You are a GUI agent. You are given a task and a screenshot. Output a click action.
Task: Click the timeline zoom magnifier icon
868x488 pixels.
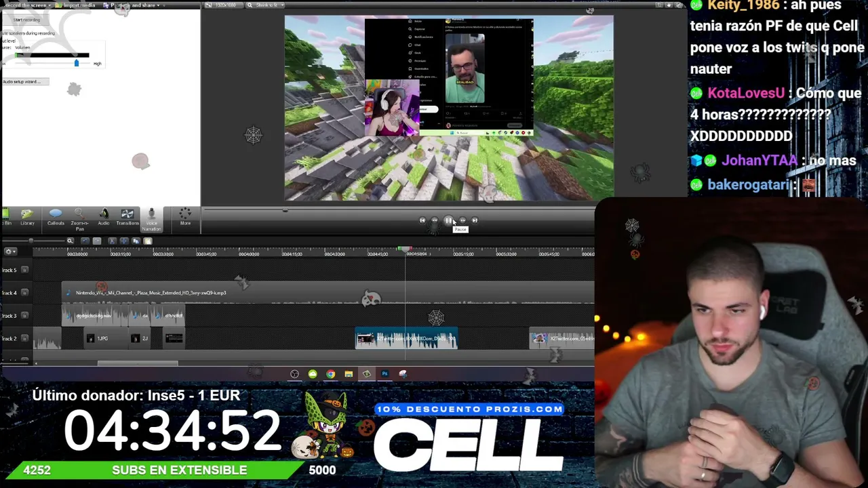(70, 241)
